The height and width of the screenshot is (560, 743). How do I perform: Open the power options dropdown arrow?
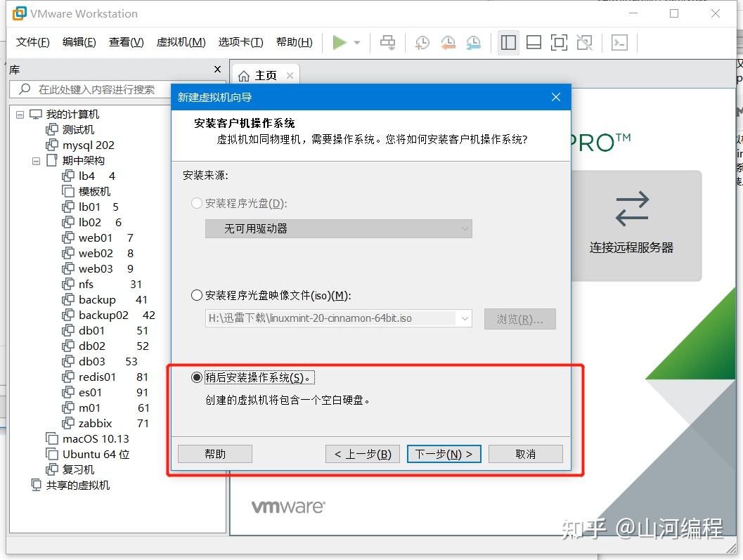pyautogui.click(x=357, y=43)
